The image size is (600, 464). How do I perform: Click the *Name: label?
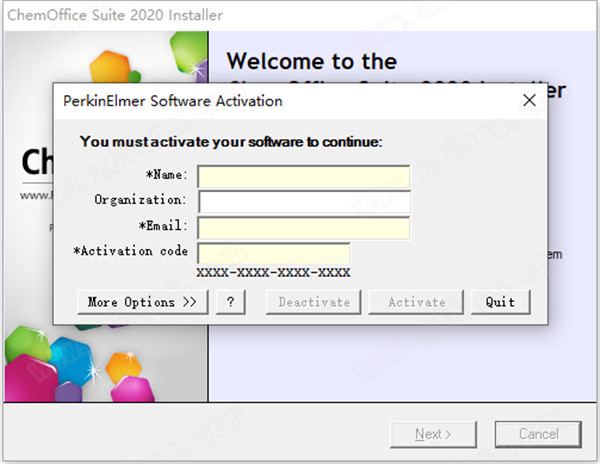click(x=167, y=175)
